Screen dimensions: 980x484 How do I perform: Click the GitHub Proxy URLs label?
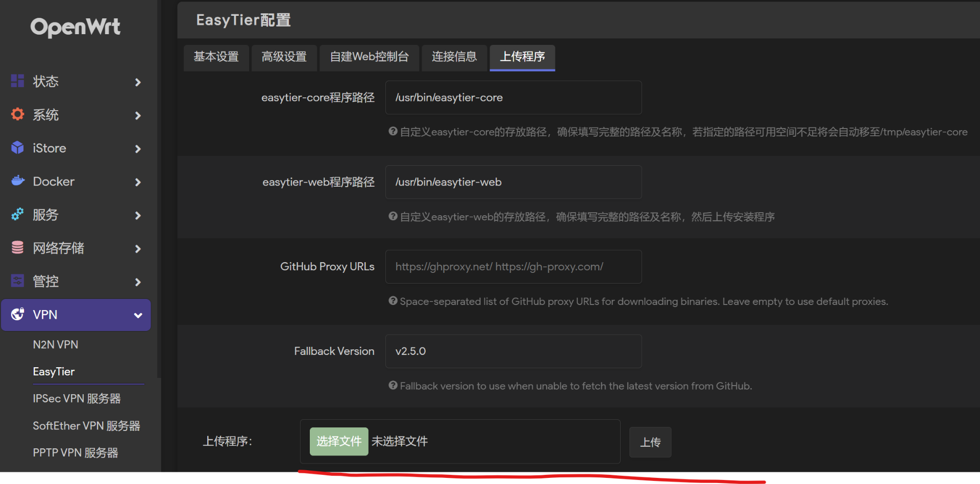pyautogui.click(x=327, y=267)
